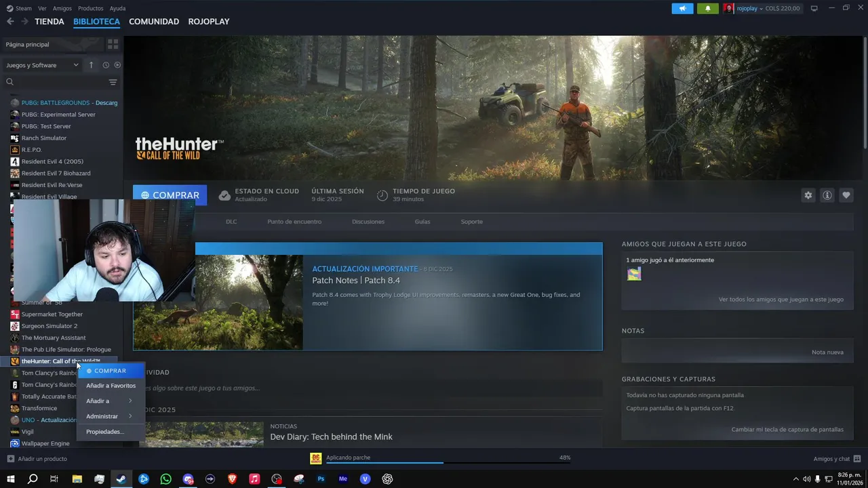Click the main page vertical scrollbar
868x488 pixels.
(865, 93)
